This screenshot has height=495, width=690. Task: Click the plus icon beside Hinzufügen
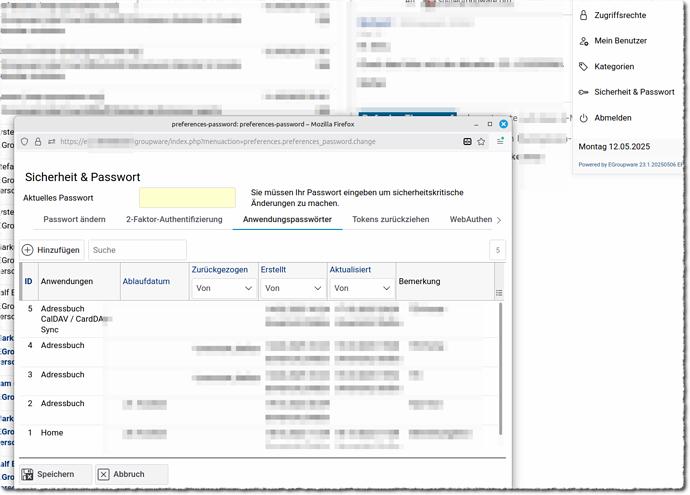(27, 250)
